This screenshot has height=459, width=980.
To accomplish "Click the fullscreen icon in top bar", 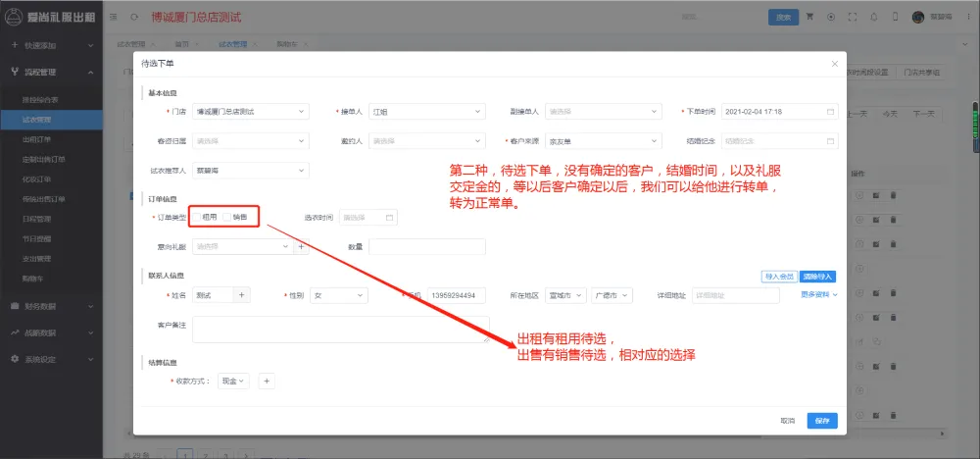I will (x=852, y=17).
